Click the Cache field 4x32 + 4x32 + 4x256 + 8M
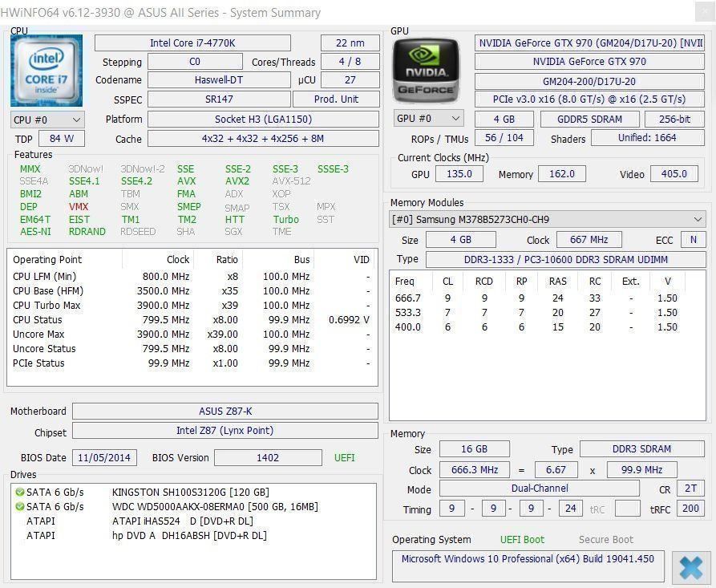Viewport: 716px width, 588px height. click(264, 139)
